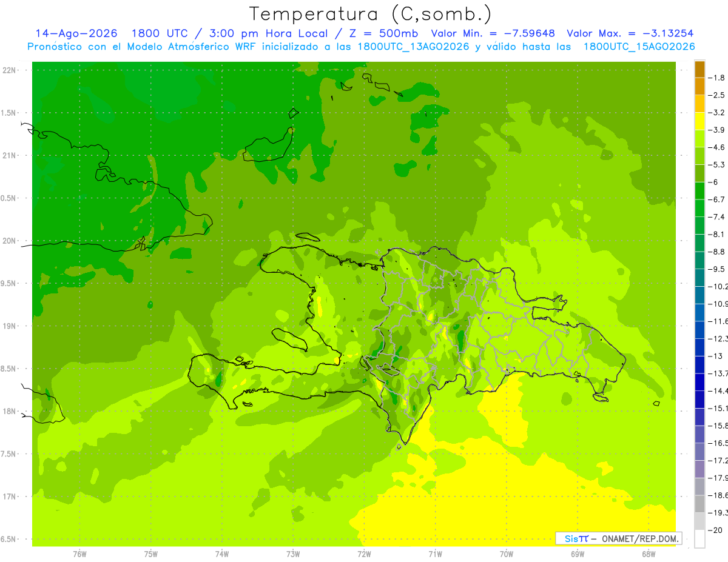Click the "72W" longitude label

coord(364,554)
